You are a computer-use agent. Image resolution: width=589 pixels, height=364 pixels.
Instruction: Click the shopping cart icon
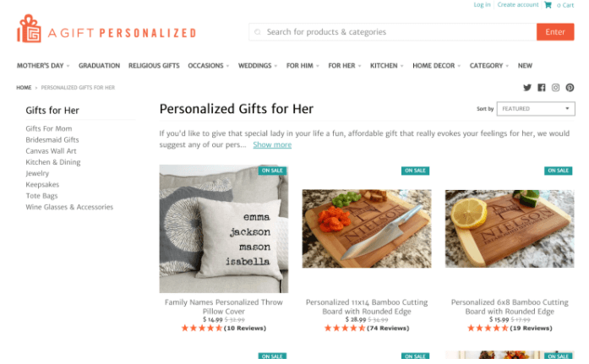point(548,5)
